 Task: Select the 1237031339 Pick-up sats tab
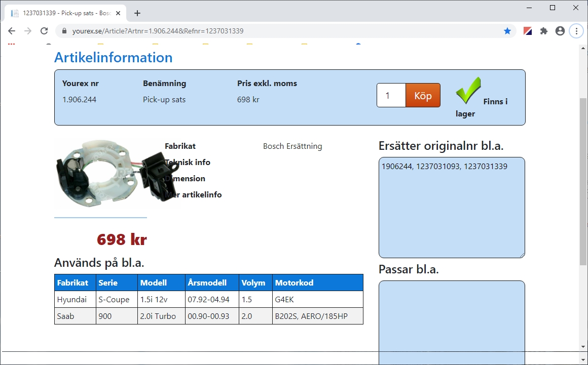(61, 13)
